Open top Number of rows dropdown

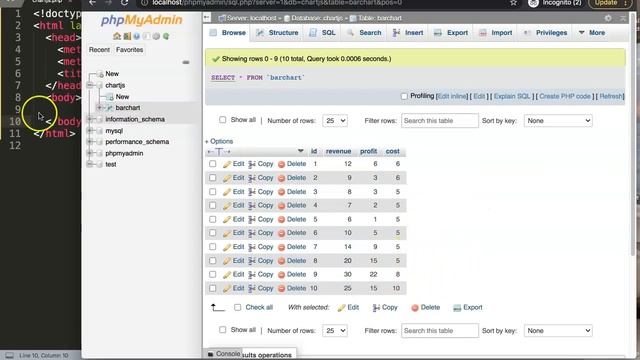tap(335, 121)
